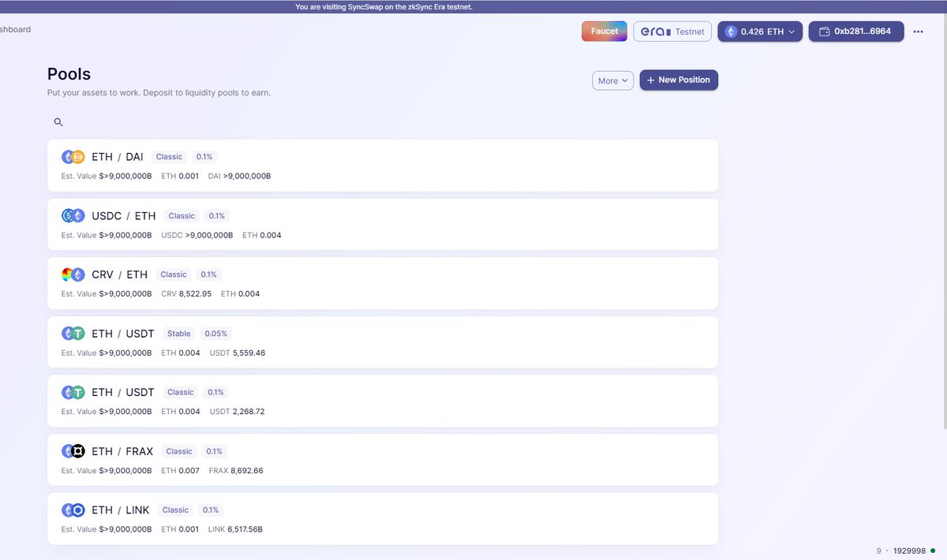
Task: Click the ETH / USDT Classic pool token icon
Action: 73,392
